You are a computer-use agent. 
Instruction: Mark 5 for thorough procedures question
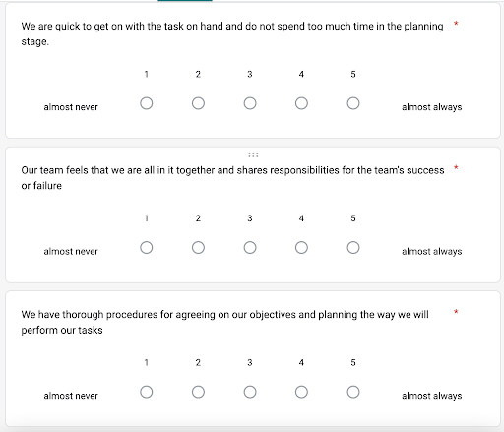353,392
